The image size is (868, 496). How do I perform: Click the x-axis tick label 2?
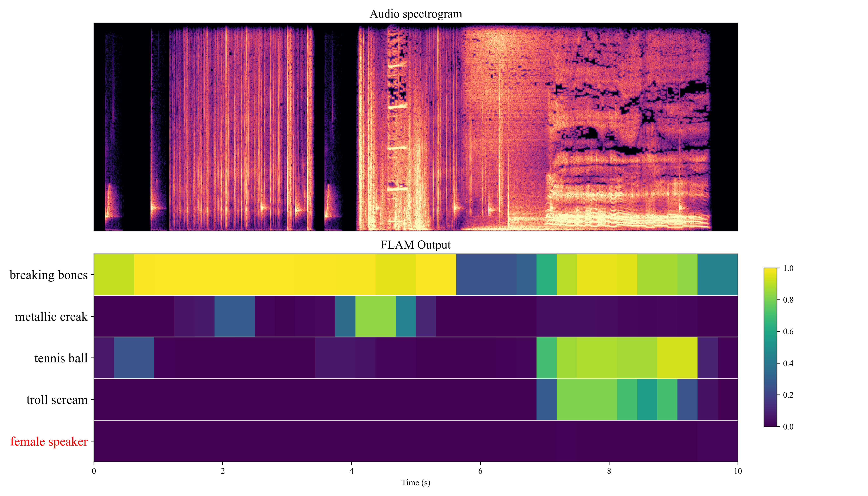pos(223,471)
